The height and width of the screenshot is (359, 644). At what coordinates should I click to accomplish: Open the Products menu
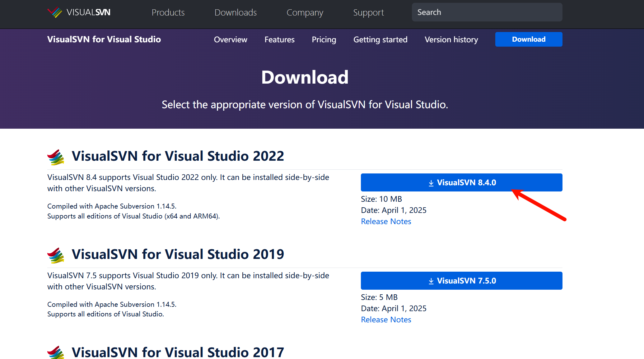pyautogui.click(x=168, y=12)
